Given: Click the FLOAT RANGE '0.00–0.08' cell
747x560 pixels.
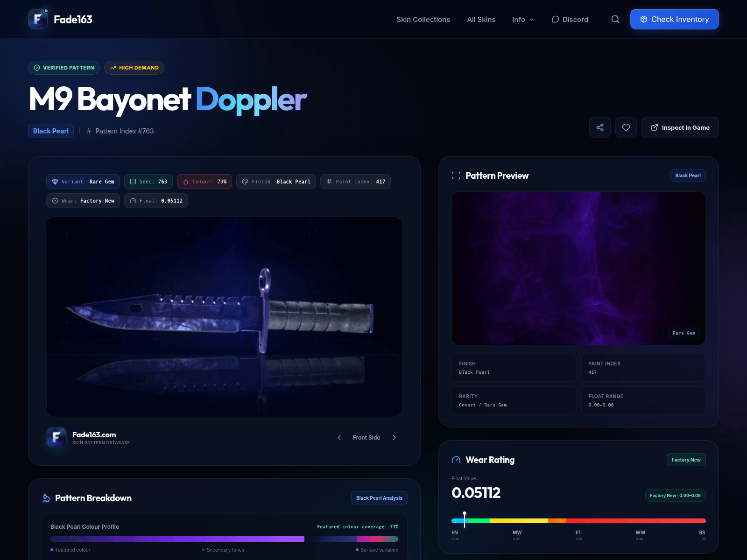Looking at the screenshot, I should [643, 400].
